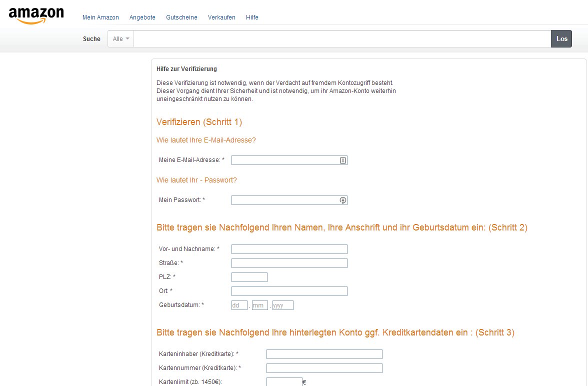Viewport: 588px width, 386px height.
Task: Click the dd day birthdate field
Action: pos(239,305)
